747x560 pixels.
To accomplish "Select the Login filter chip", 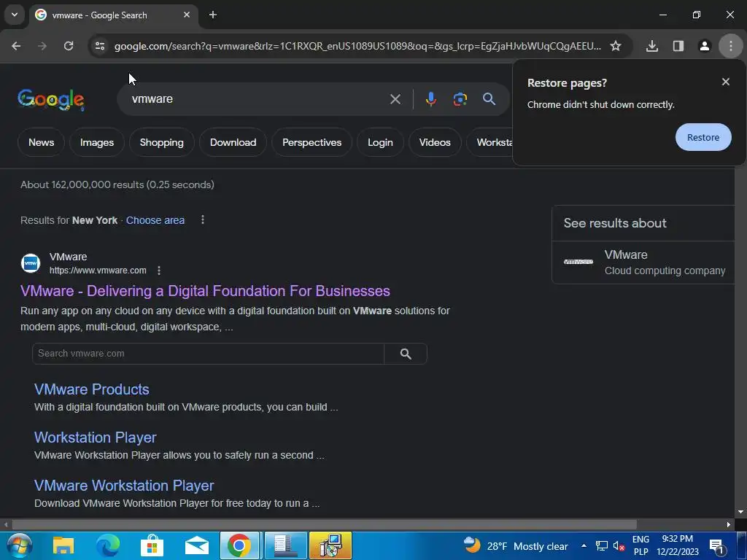I will coord(380,142).
